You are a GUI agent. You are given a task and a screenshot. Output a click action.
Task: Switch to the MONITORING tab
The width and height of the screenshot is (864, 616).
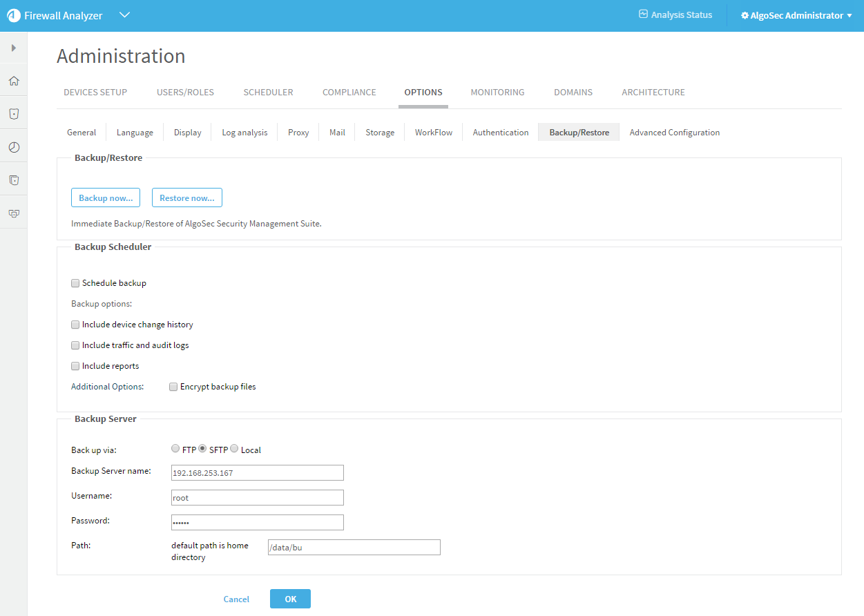pyautogui.click(x=497, y=92)
